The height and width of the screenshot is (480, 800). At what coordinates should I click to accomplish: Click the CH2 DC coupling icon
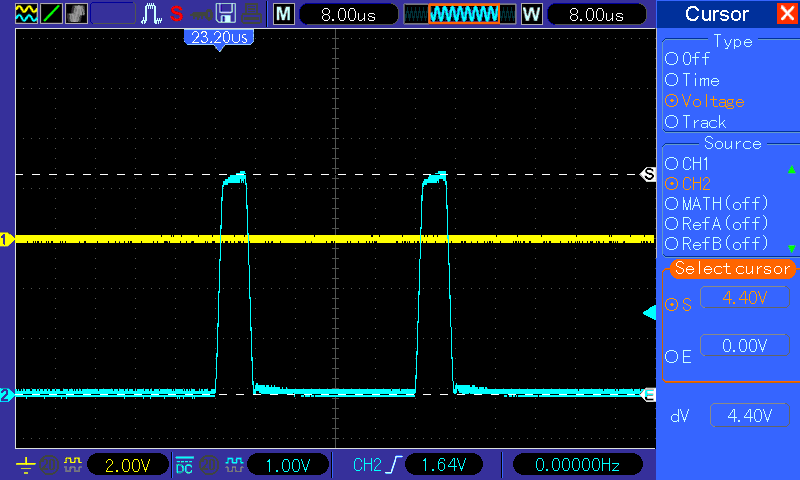tap(184, 465)
